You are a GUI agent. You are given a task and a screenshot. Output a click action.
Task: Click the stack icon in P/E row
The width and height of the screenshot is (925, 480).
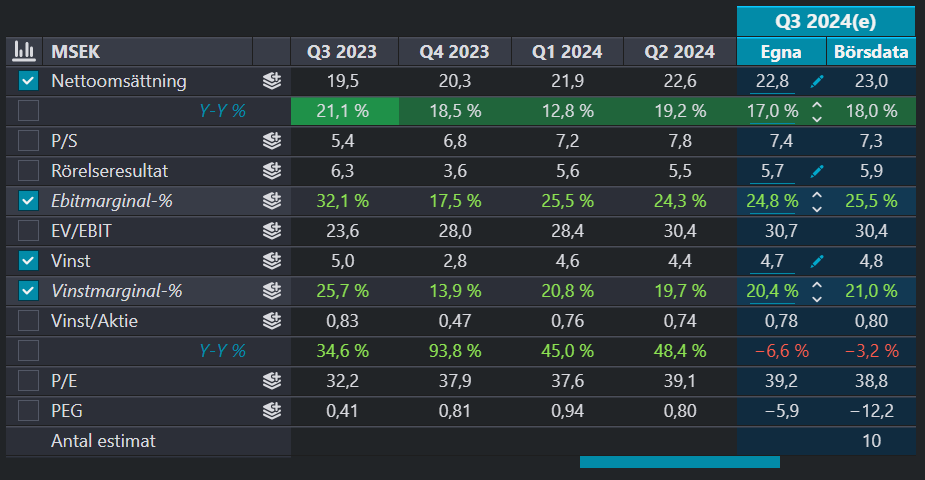(x=272, y=381)
